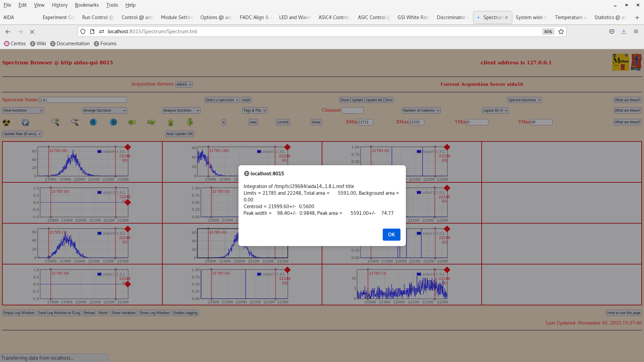Screen dimensions: 644x362
Task: Click the green left arrow icon
Action: [x=132, y=122]
